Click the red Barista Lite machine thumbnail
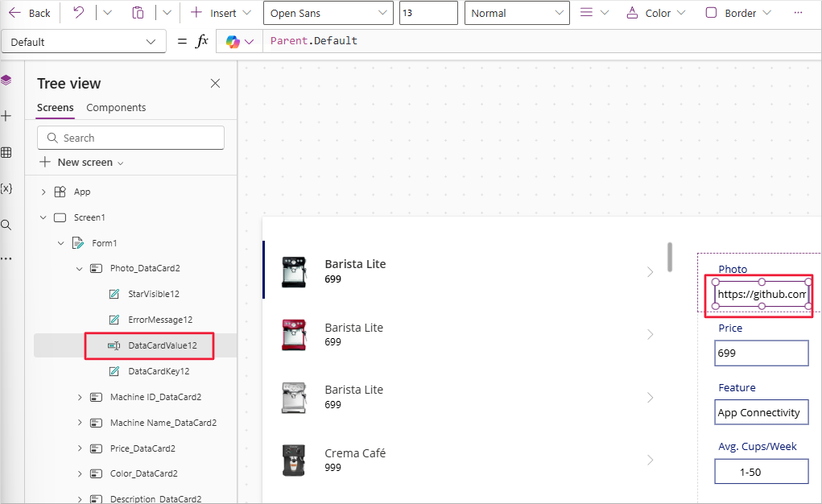The width and height of the screenshot is (822, 504). 294,335
